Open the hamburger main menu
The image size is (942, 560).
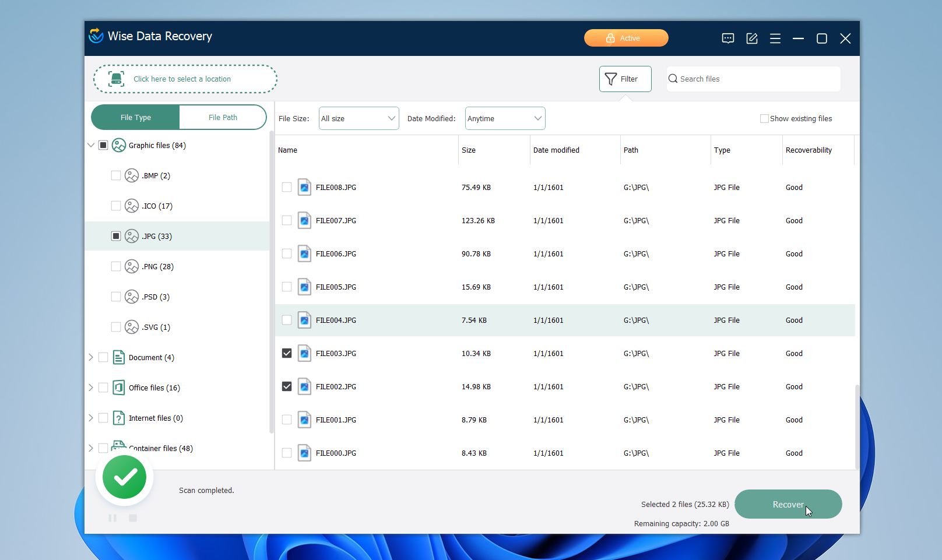click(775, 38)
